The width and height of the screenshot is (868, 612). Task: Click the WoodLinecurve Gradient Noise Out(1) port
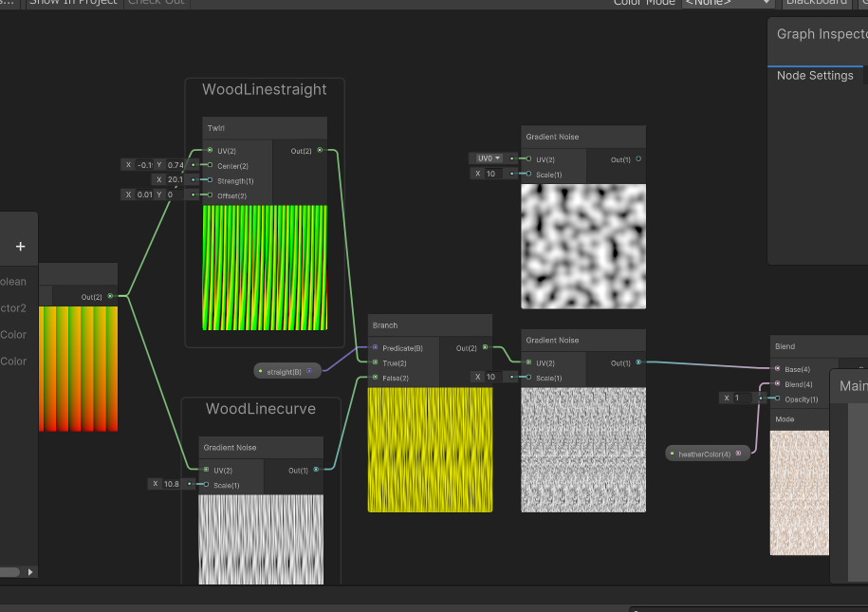click(316, 470)
